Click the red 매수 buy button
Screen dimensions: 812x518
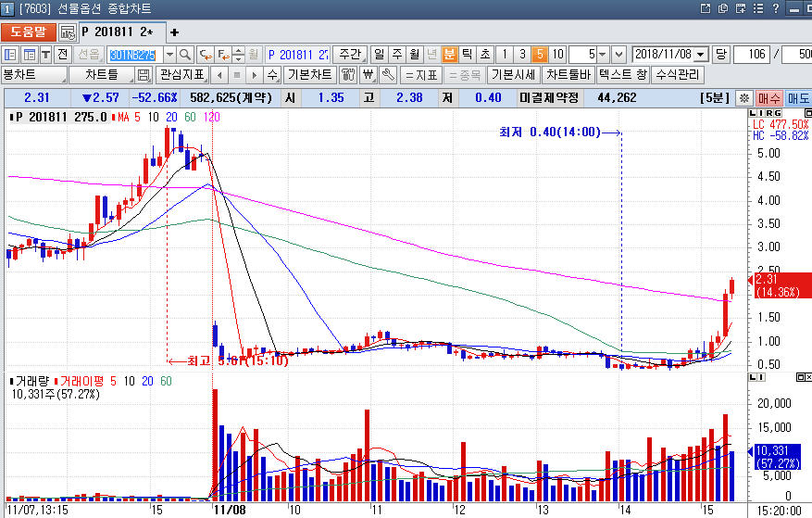(769, 98)
